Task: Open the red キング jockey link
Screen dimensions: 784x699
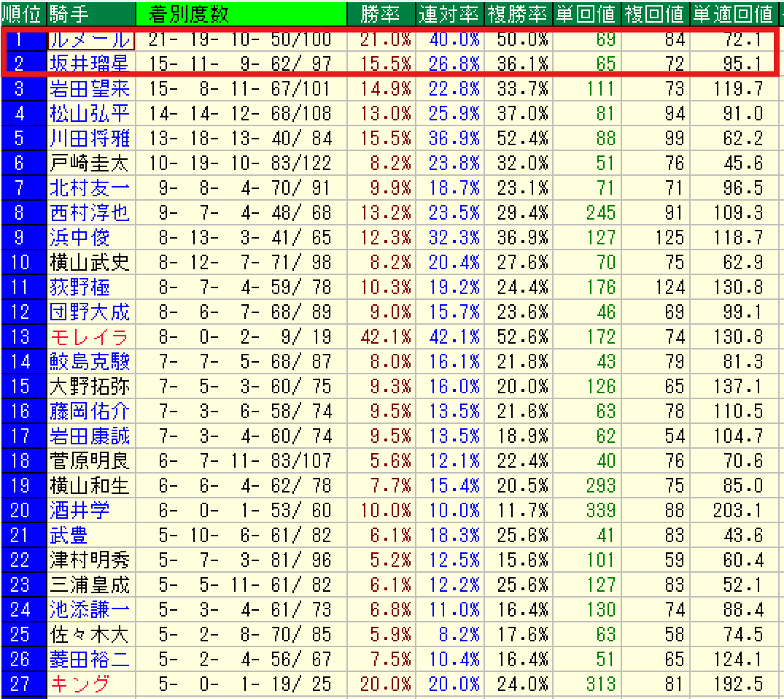Action: pyautogui.click(x=80, y=684)
